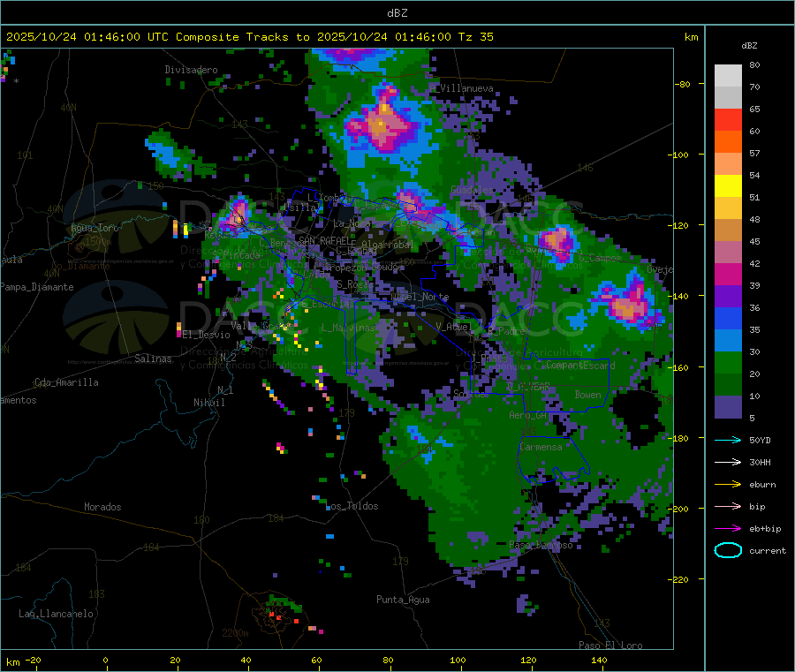Select the dark green swatch between 20 and 10
The image size is (795, 672).
[728, 385]
